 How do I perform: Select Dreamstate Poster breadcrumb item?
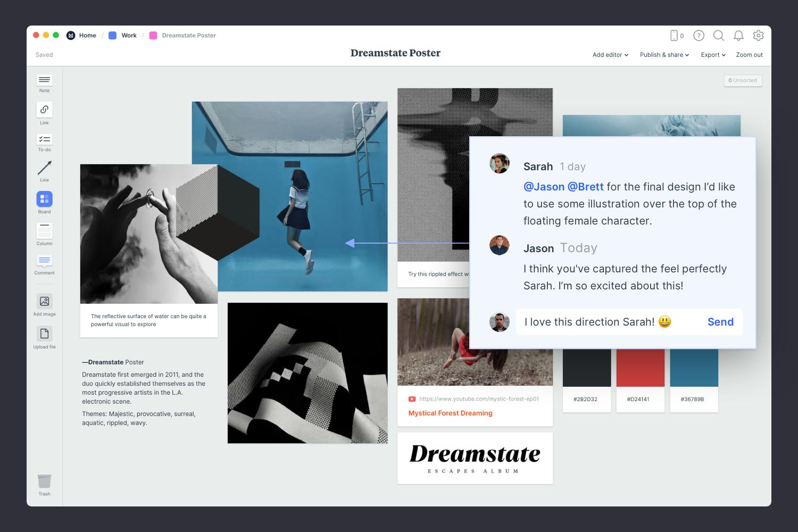(189, 36)
